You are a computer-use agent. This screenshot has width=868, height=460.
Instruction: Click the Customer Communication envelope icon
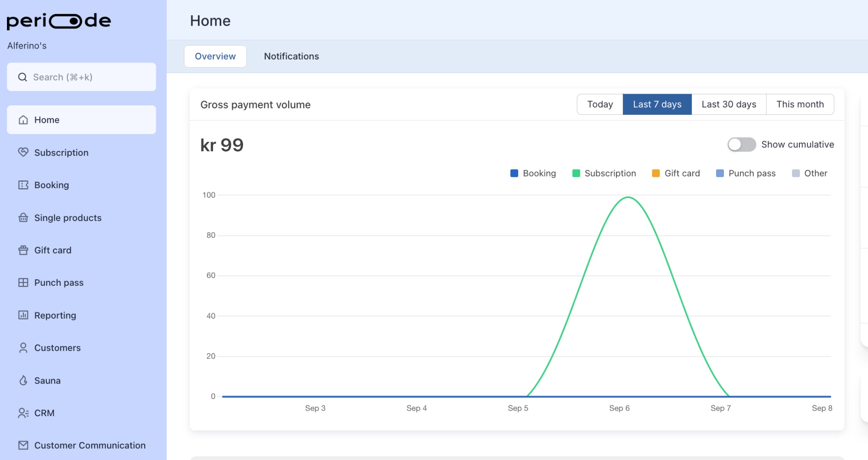(x=23, y=445)
